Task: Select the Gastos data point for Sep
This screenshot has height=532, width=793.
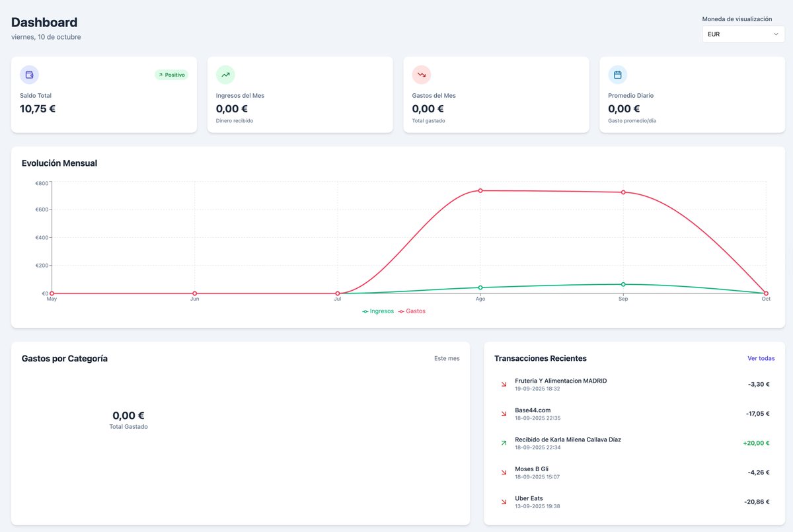Action: (x=623, y=192)
